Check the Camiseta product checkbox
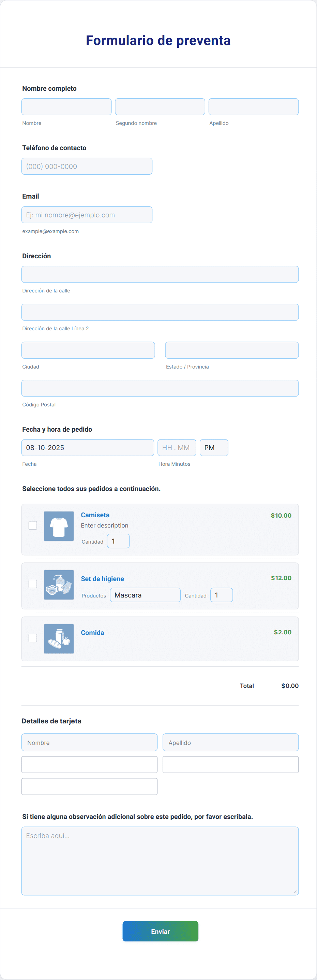Screen dimensions: 317x980 (33, 525)
